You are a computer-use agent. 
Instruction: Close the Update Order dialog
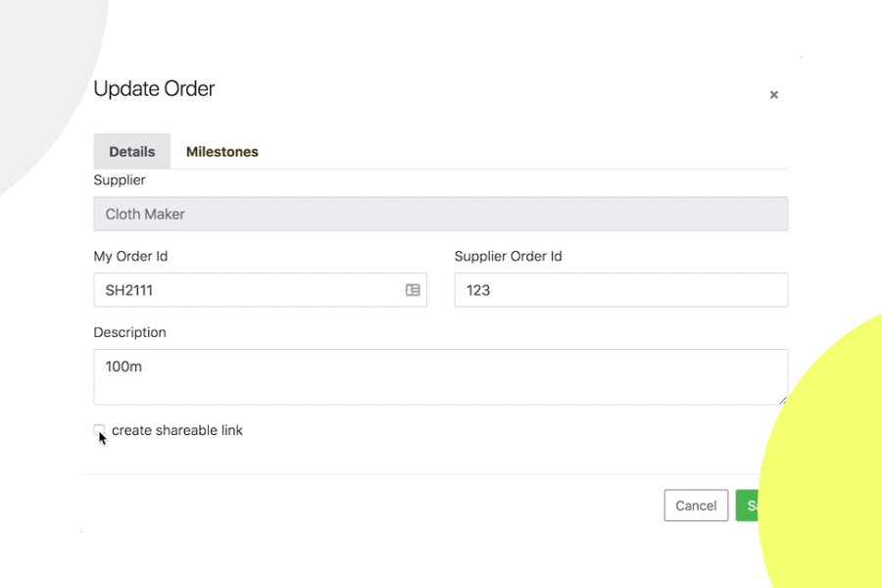pyautogui.click(x=773, y=95)
